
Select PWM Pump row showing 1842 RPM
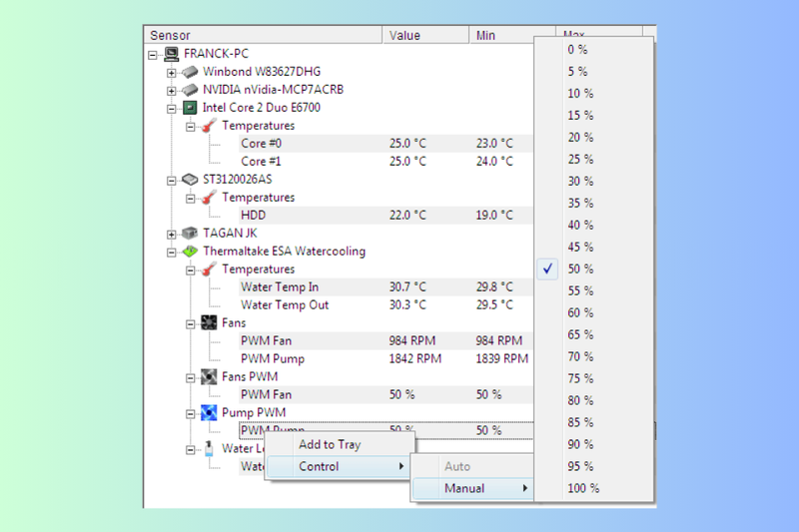[386, 359]
